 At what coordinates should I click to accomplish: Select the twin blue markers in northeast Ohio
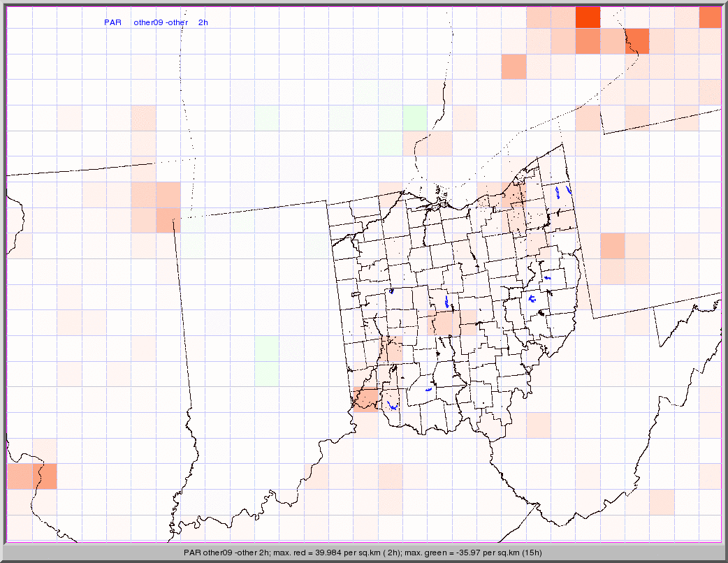562,191
